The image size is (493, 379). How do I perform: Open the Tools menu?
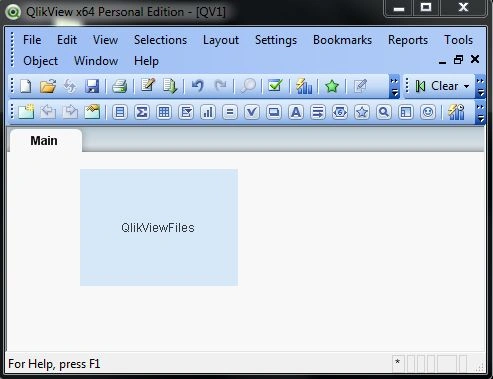pos(458,40)
